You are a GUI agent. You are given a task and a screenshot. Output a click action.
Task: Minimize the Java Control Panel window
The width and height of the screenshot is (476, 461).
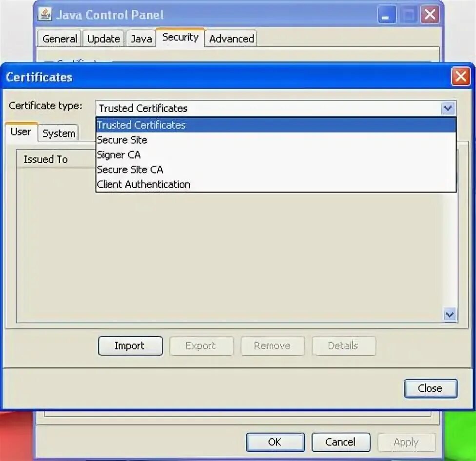[x=387, y=15]
